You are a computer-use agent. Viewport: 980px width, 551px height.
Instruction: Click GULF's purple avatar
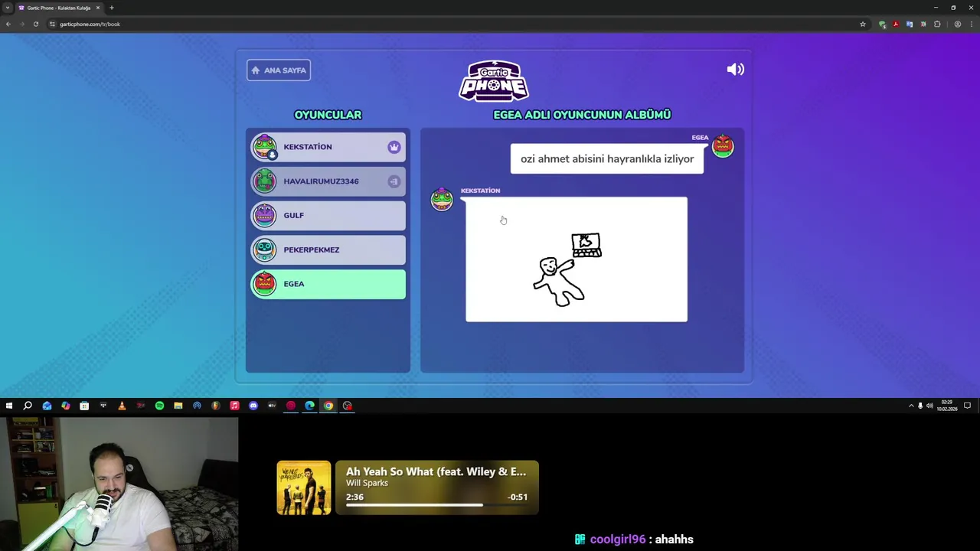264,215
